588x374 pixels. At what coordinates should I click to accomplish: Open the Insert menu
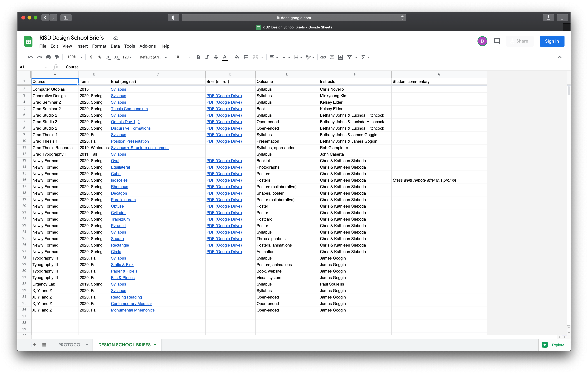(82, 46)
